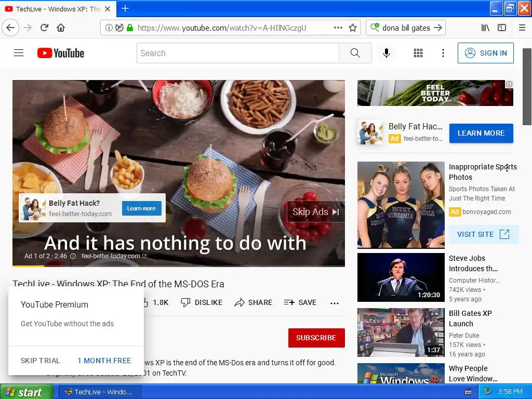Open Inappropriate Sports Photos ad thumbnail
The width and height of the screenshot is (532, 399).
pos(401,205)
